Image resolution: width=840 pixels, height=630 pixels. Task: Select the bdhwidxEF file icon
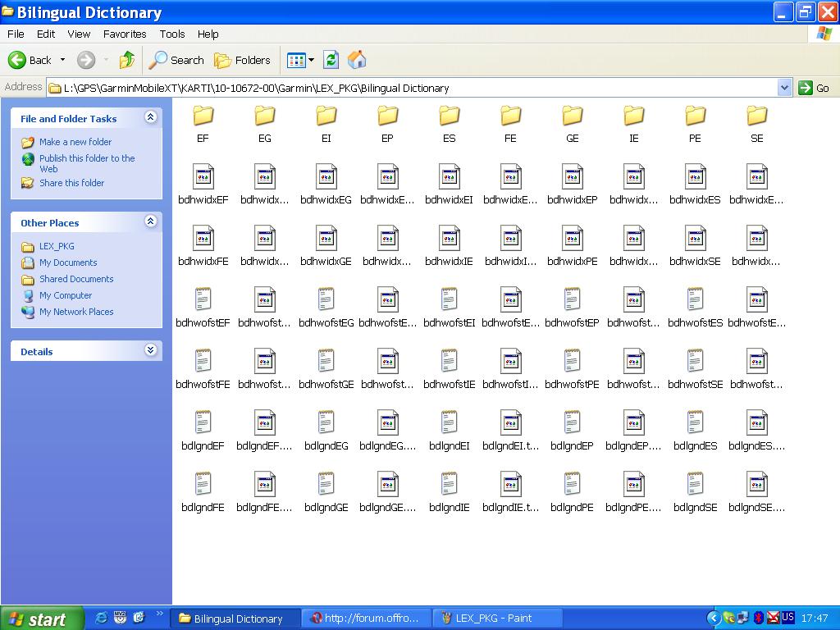(x=203, y=177)
